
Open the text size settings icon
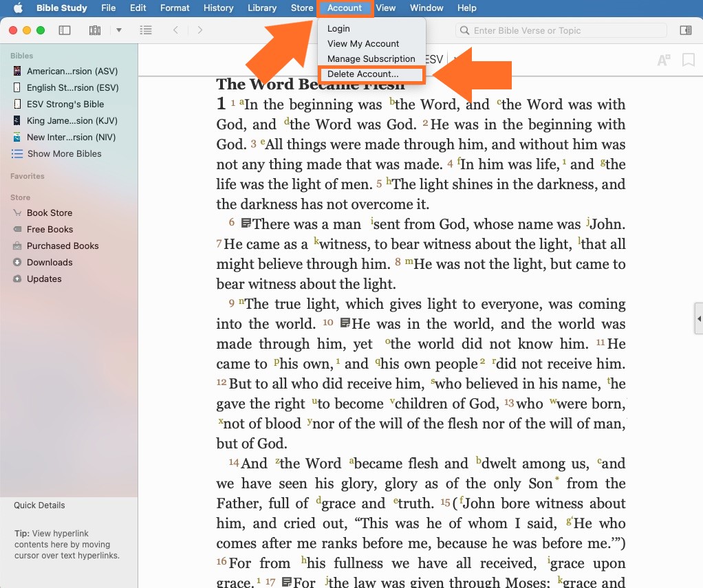[663, 61]
